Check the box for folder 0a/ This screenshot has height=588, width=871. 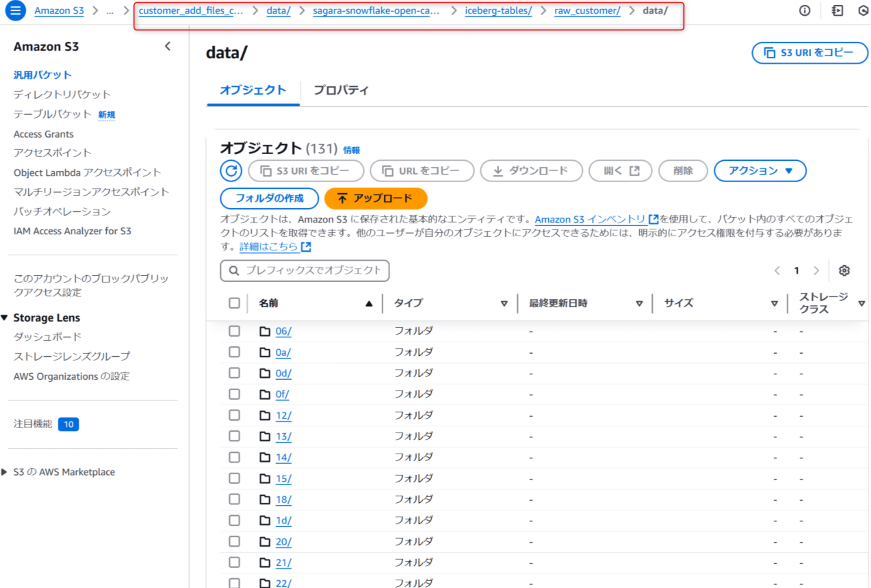coord(234,352)
